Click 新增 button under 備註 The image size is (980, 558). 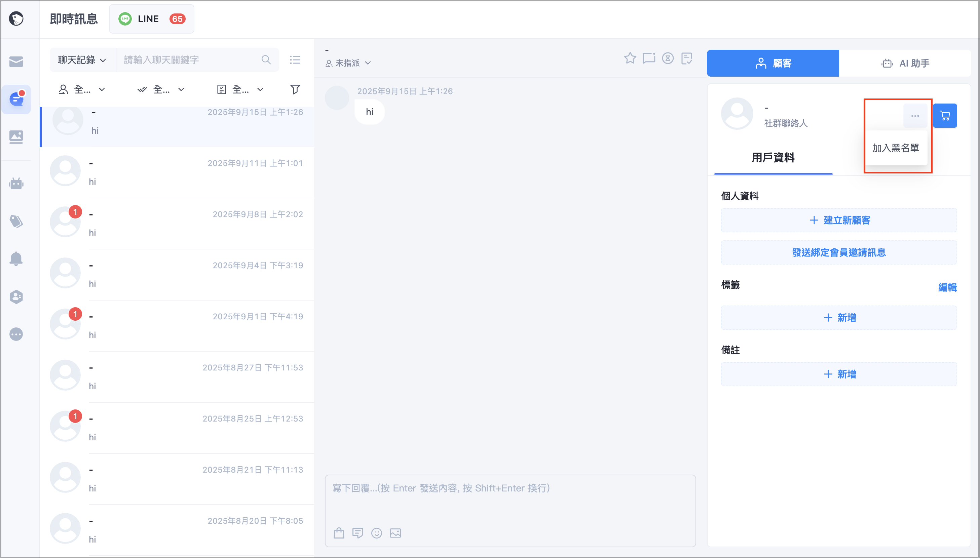(839, 374)
